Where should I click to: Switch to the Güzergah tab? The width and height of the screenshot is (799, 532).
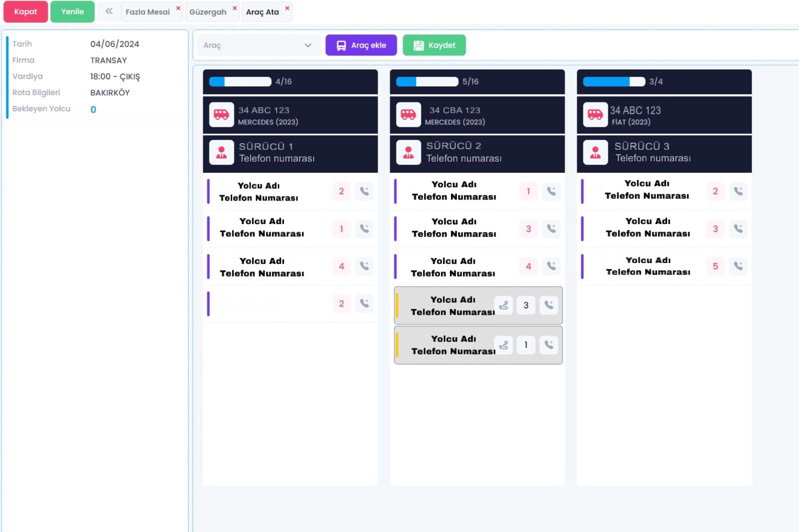[208, 12]
